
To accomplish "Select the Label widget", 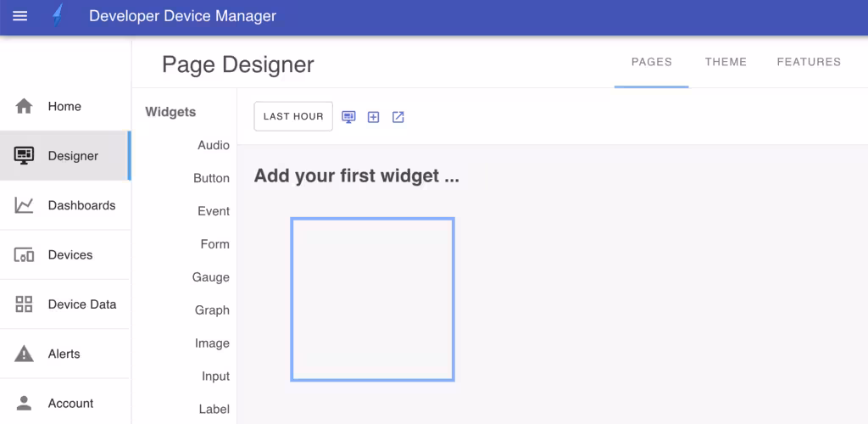I will [x=214, y=409].
